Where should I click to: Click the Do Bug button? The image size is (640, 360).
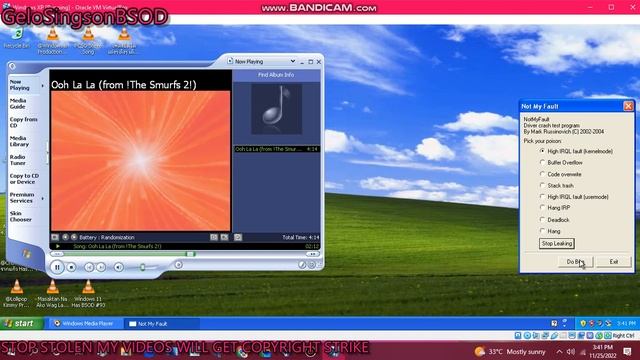click(575, 262)
